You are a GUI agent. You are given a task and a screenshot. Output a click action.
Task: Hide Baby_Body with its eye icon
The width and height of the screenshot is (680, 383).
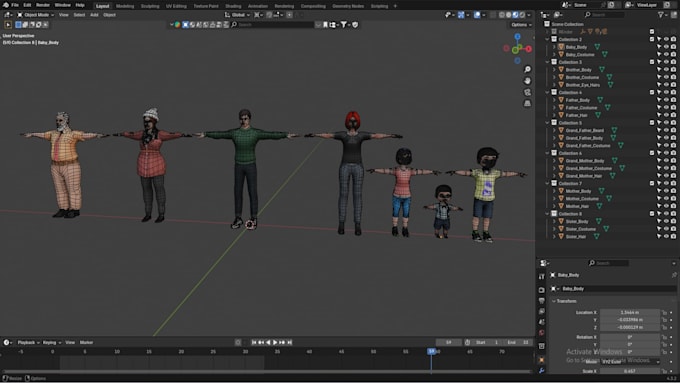[667, 47]
